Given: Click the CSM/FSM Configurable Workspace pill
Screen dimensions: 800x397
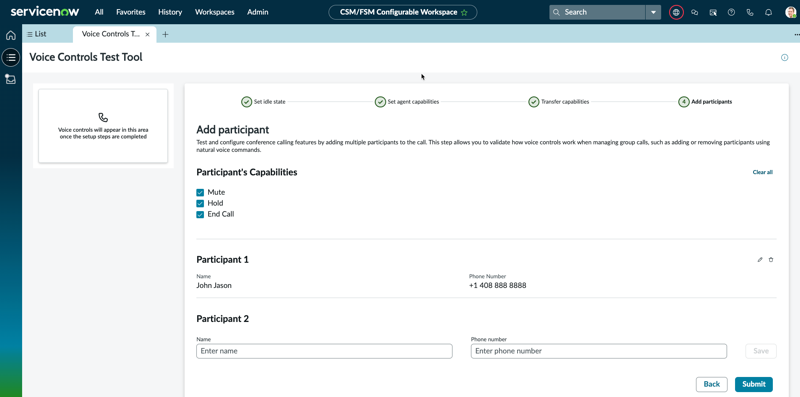Looking at the screenshot, I should (x=403, y=12).
